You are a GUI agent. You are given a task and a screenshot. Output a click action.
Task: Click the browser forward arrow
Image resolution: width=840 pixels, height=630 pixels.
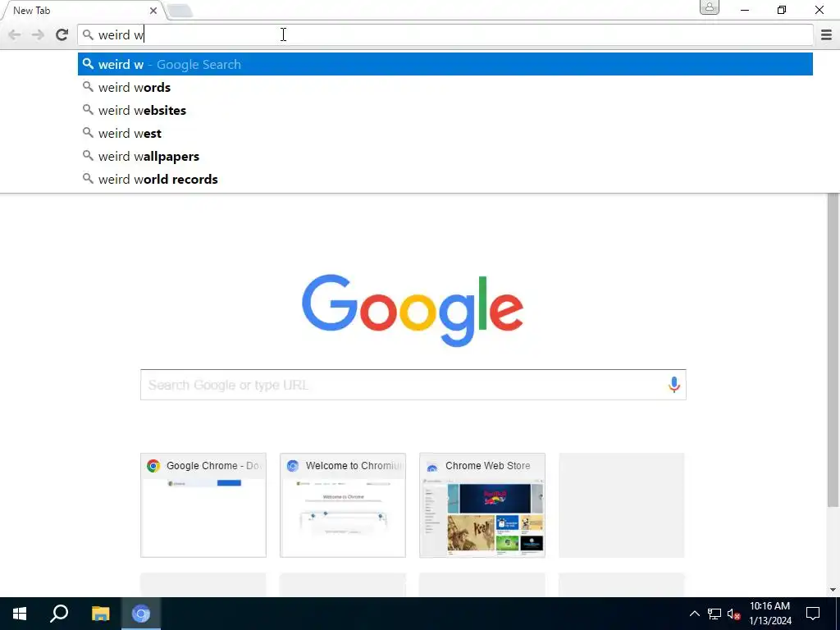tap(38, 34)
